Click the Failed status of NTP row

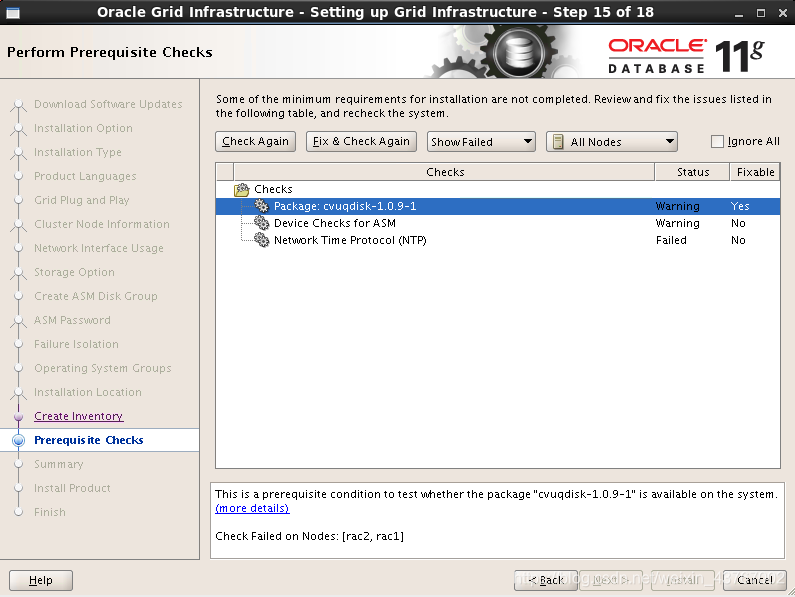(671, 240)
